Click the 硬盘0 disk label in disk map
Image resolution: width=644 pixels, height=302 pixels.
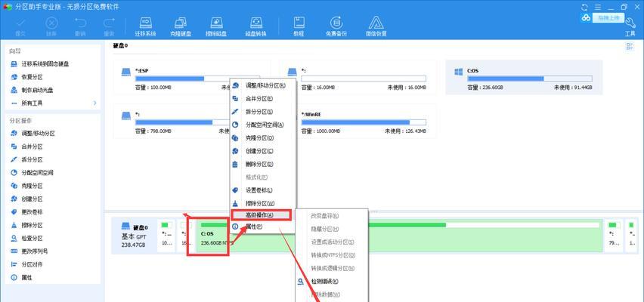click(x=134, y=236)
